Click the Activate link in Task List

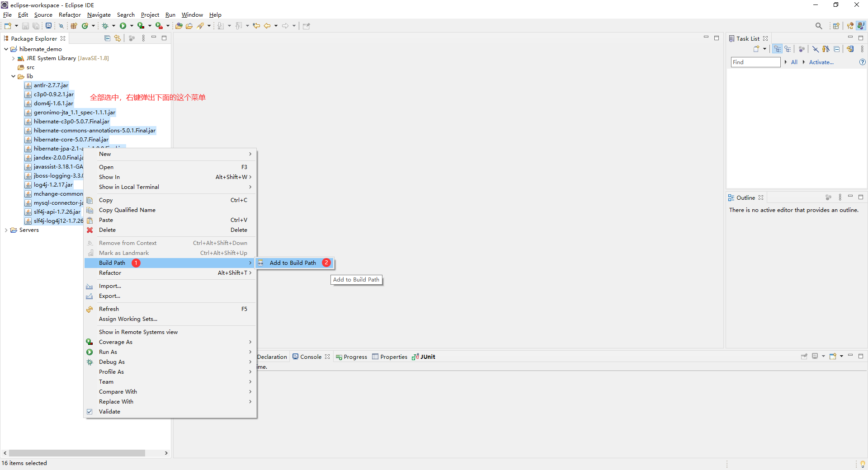(821, 62)
